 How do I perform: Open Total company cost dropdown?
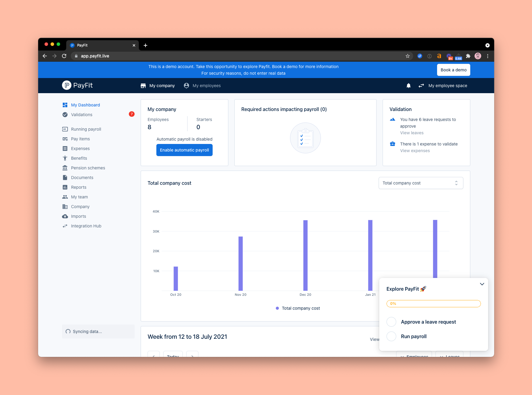tap(421, 183)
